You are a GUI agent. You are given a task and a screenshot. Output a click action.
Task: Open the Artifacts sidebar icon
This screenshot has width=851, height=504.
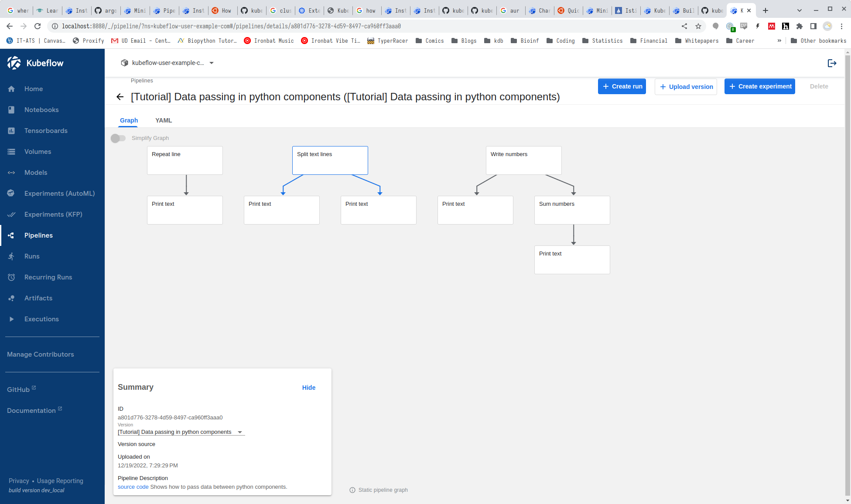(x=11, y=298)
